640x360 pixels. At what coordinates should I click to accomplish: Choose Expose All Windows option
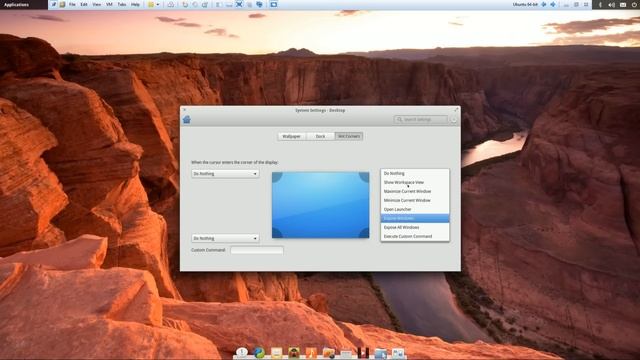415,227
